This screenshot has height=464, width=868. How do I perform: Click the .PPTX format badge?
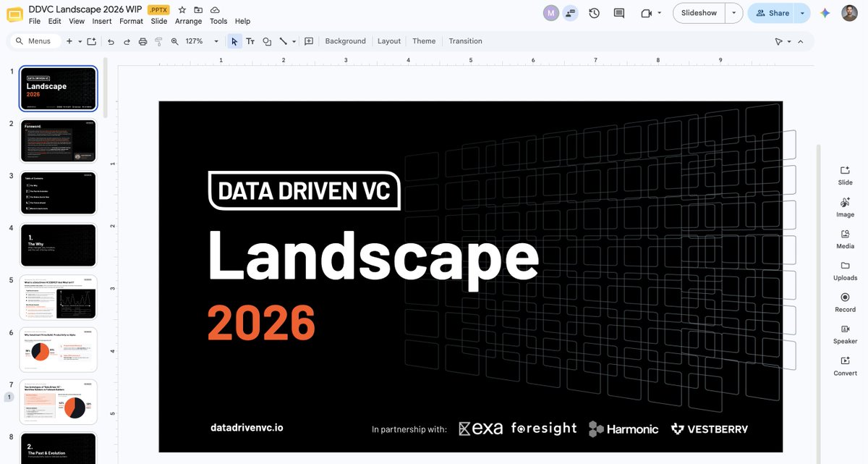(x=158, y=10)
